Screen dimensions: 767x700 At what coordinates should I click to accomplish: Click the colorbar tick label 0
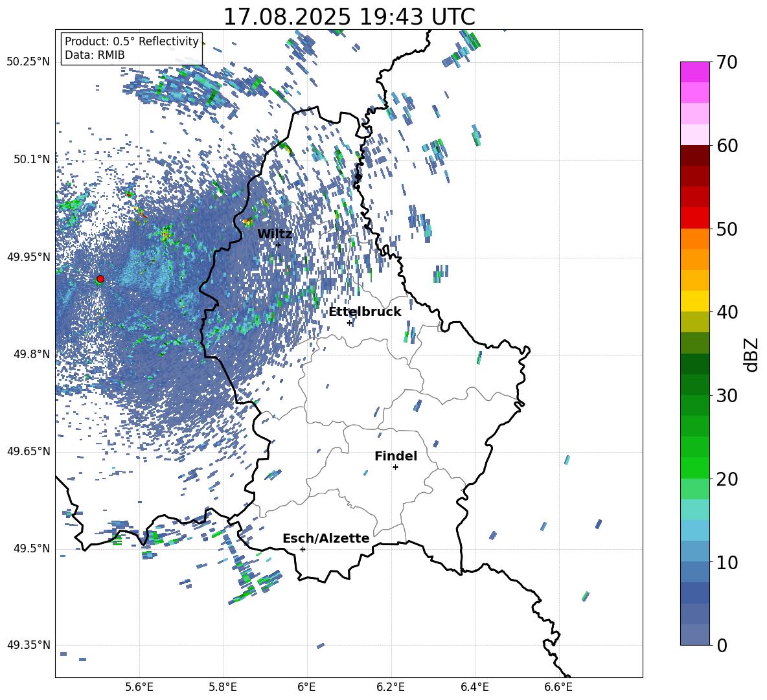point(722,645)
